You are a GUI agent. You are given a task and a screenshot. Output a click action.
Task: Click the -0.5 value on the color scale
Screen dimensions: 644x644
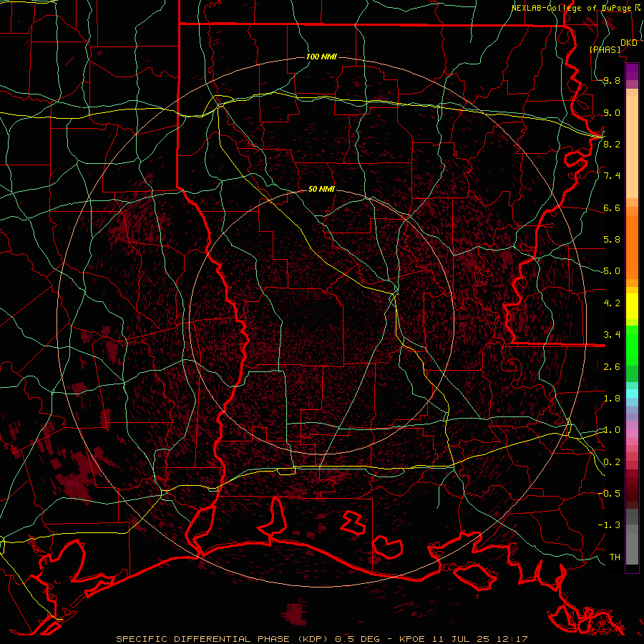coord(610,493)
